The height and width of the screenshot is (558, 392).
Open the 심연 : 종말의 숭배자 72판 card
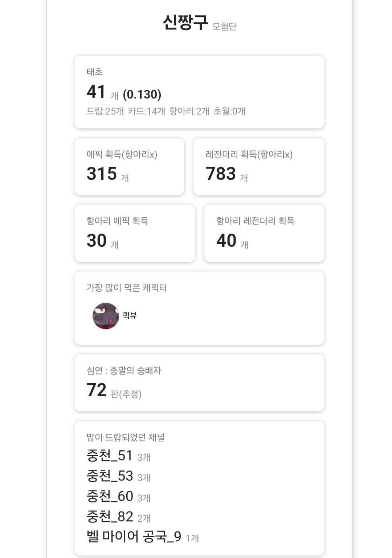point(199,383)
